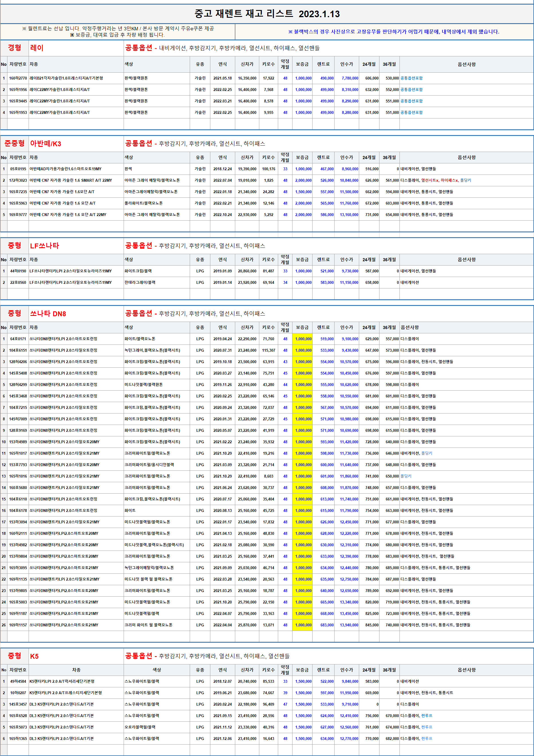
Task: Click the yellow 보증금 cell for 64호0171
Action: (302, 339)
